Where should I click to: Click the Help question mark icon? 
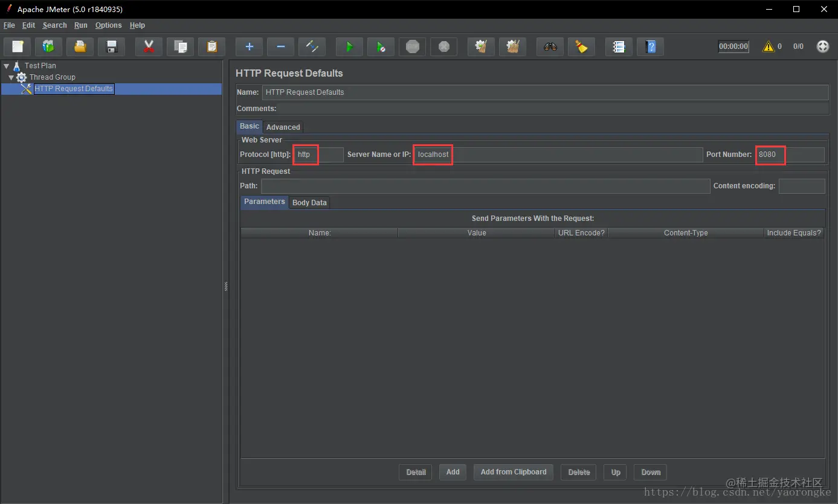[650, 46]
